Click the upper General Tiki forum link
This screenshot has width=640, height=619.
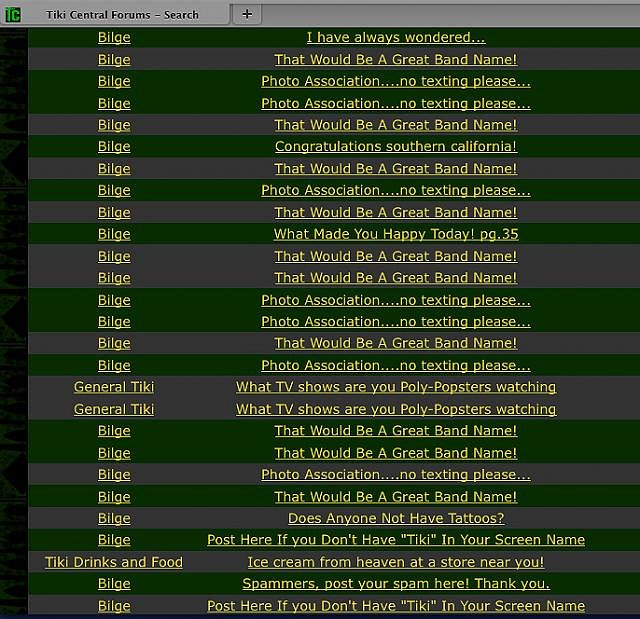[114, 388]
